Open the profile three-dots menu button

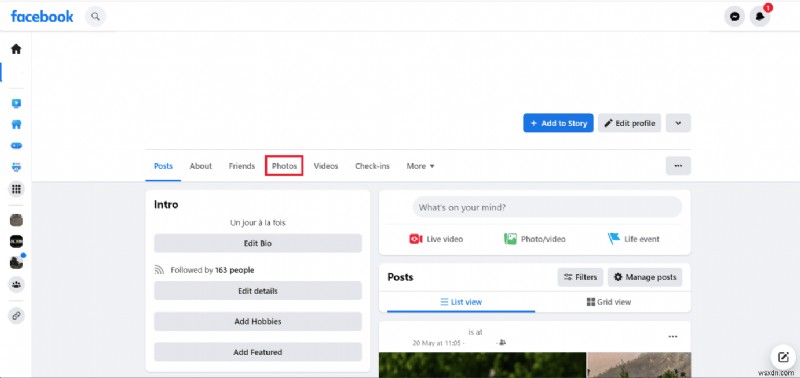(678, 166)
